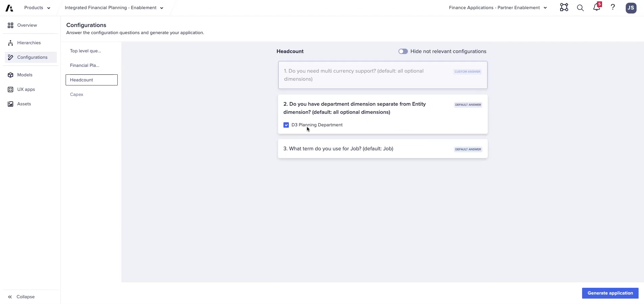Screen dimensions: 644x304
Task: Click the Configurations pencil icon
Action: coord(10,57)
